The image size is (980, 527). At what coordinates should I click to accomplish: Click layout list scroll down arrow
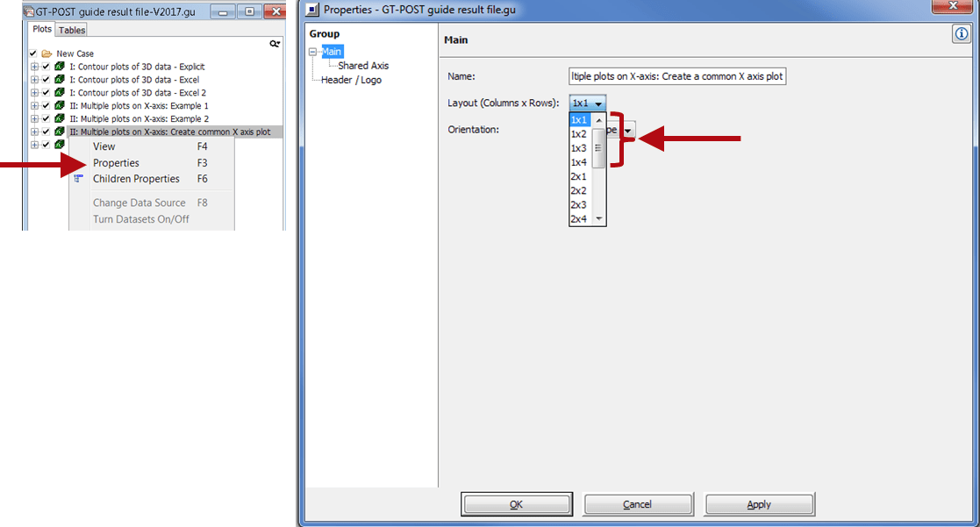coord(598,218)
